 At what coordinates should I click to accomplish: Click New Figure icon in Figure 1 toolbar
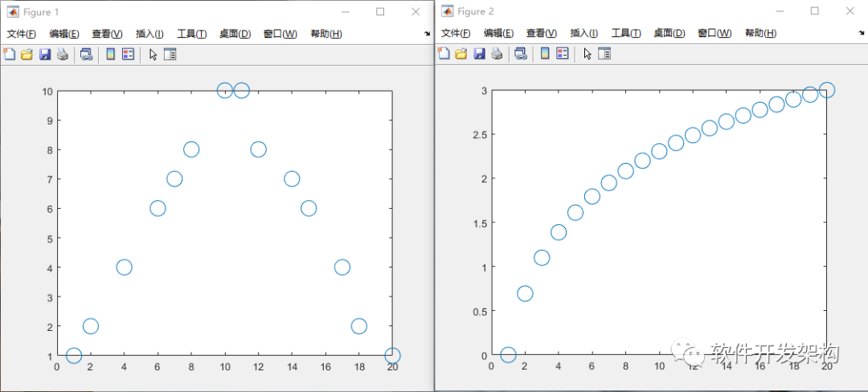(10, 54)
